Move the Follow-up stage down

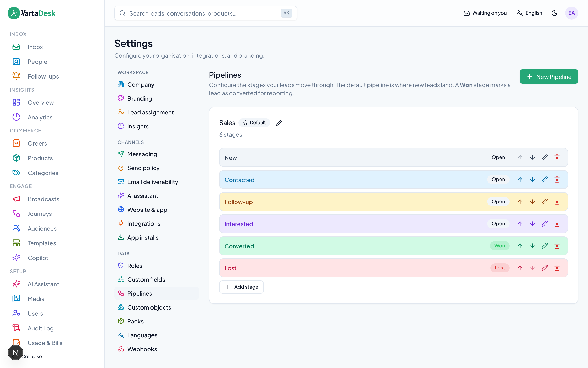[x=532, y=202]
